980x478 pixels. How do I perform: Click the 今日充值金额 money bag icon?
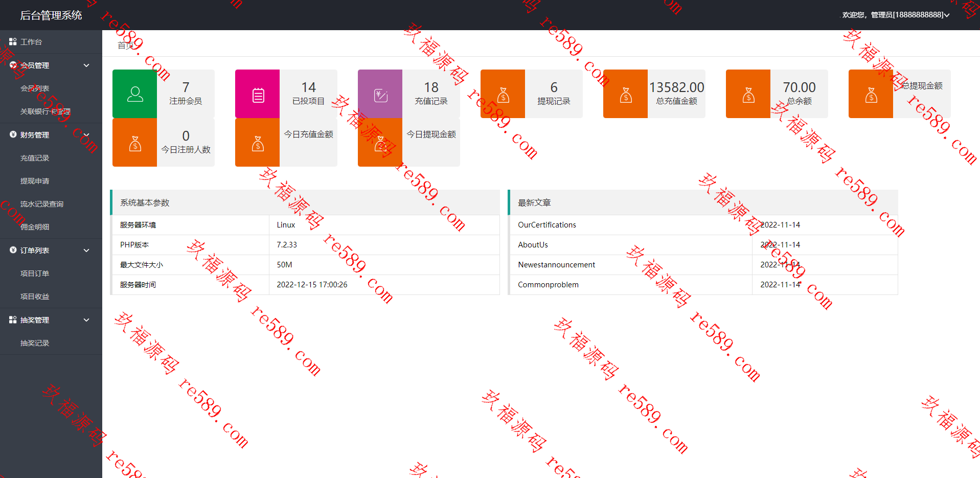tap(258, 143)
